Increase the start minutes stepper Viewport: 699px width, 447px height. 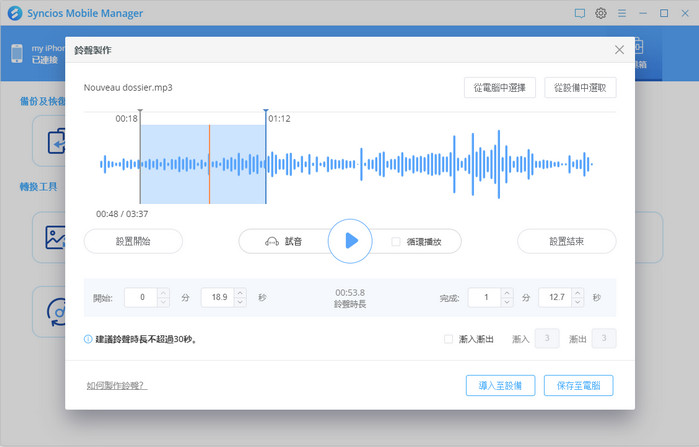[x=163, y=293]
